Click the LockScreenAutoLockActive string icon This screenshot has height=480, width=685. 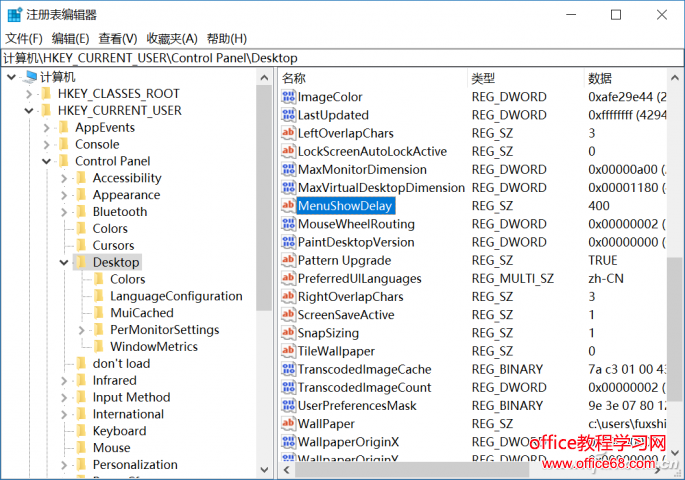tap(288, 152)
